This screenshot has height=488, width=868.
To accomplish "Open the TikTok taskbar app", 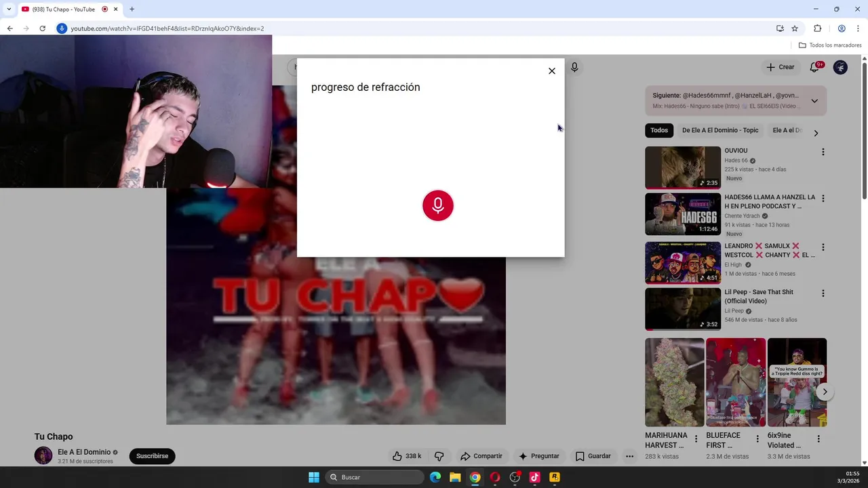I will (x=535, y=477).
